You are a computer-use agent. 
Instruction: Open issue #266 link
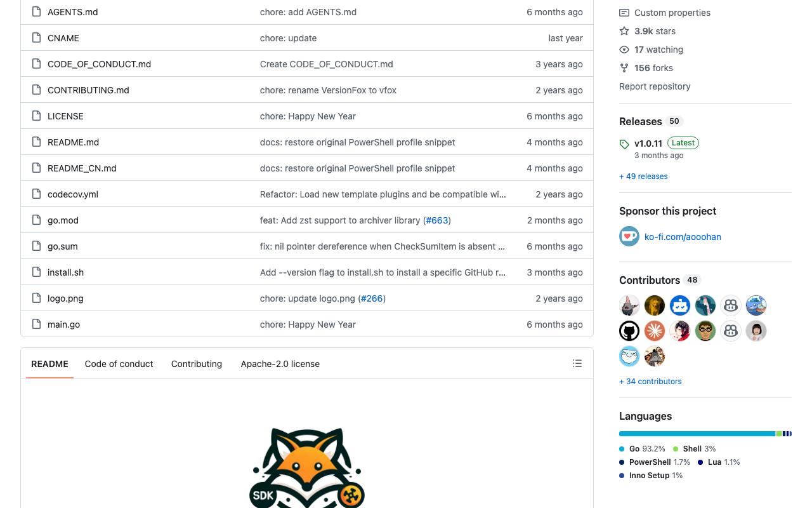[372, 298]
